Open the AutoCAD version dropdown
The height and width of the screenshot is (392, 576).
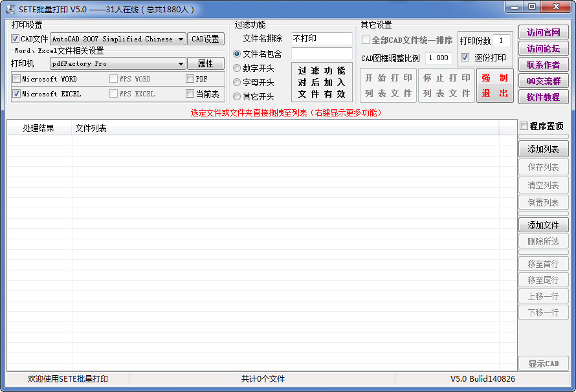(x=118, y=39)
